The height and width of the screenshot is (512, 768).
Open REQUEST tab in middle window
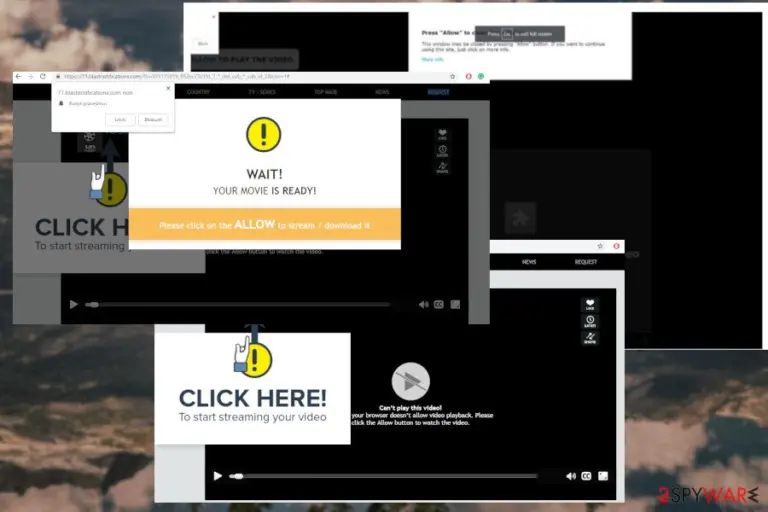pyautogui.click(x=438, y=92)
